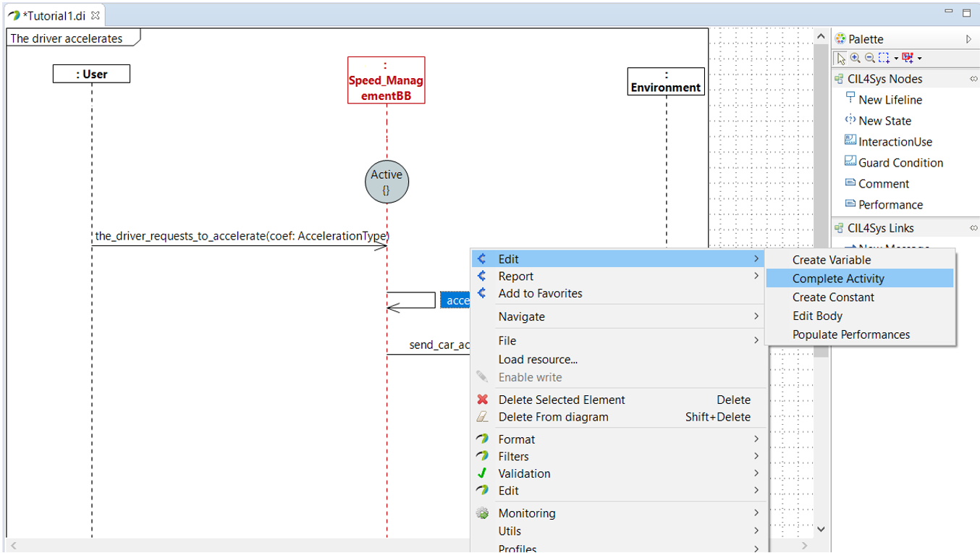The height and width of the screenshot is (553, 980).
Task: Click the Zoom In palette tool
Action: pos(856,58)
